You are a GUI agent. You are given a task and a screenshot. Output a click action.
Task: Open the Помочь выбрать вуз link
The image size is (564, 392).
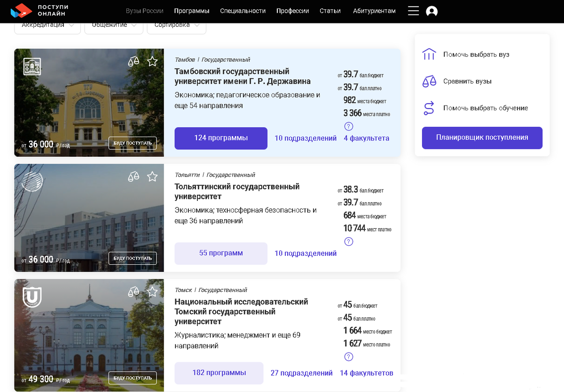pyautogui.click(x=476, y=55)
